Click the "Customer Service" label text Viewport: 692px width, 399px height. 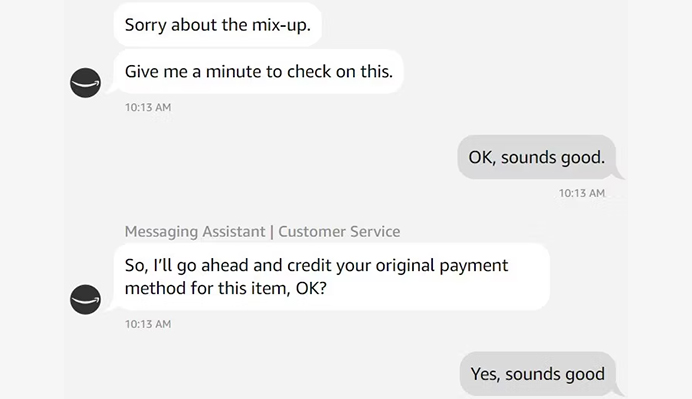point(339,231)
